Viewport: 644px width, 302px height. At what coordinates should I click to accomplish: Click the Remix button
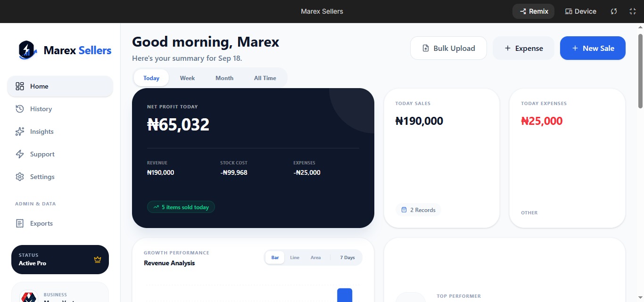[533, 11]
